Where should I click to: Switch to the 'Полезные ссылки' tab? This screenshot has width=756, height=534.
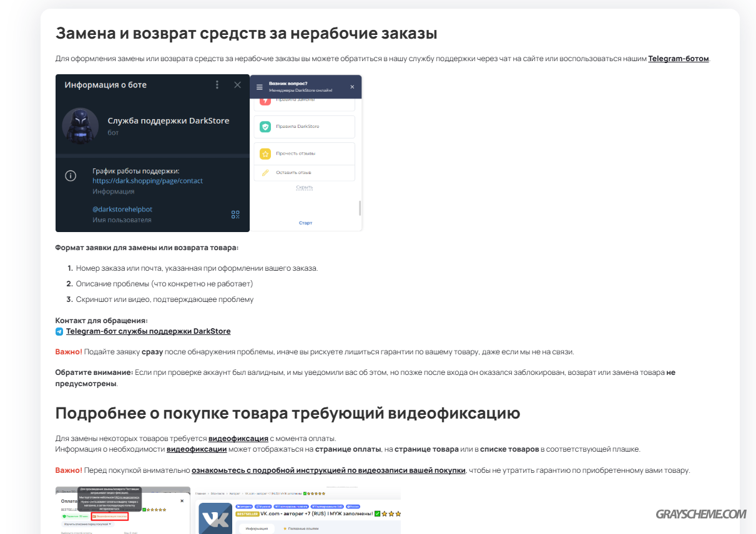tap(302, 528)
